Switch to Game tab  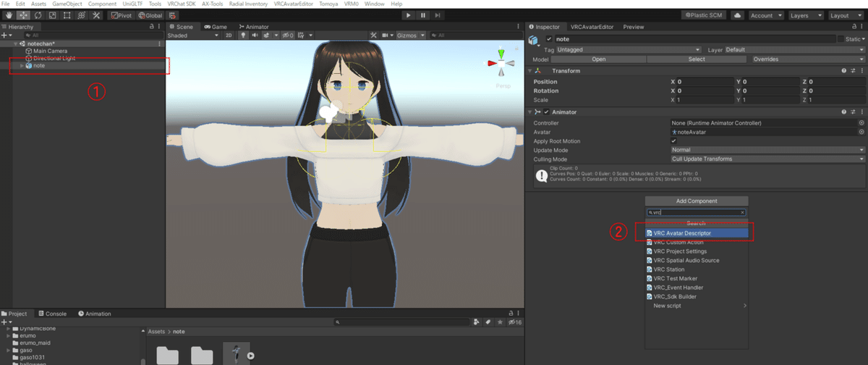click(x=216, y=27)
